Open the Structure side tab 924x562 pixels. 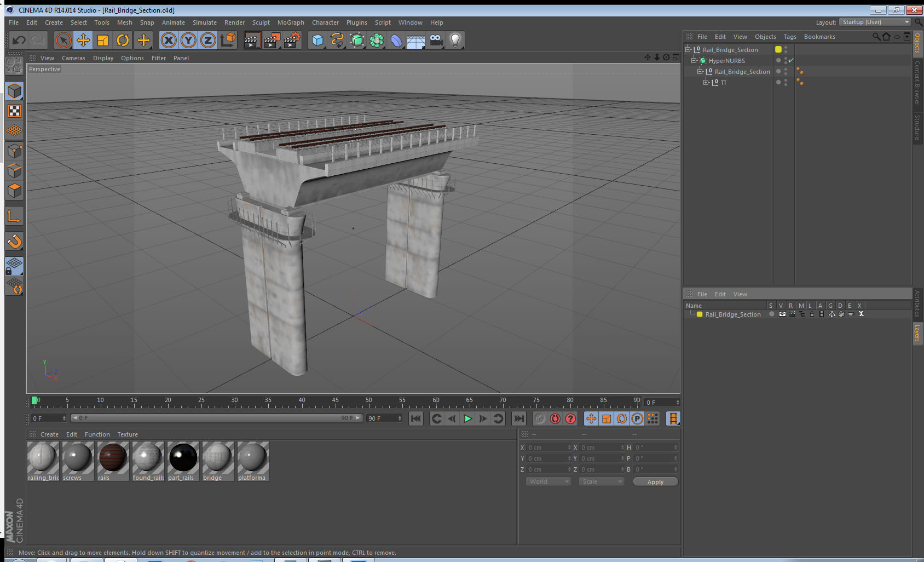[x=917, y=127]
